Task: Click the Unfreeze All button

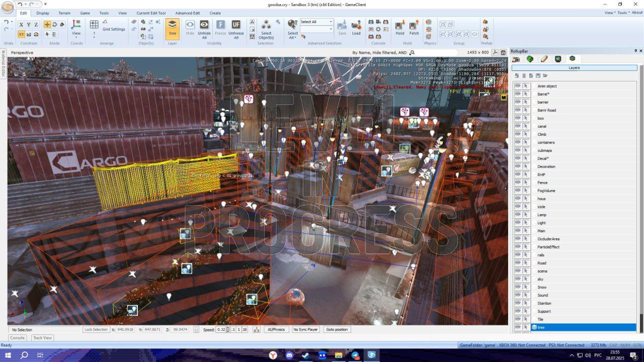Action: 236,29
